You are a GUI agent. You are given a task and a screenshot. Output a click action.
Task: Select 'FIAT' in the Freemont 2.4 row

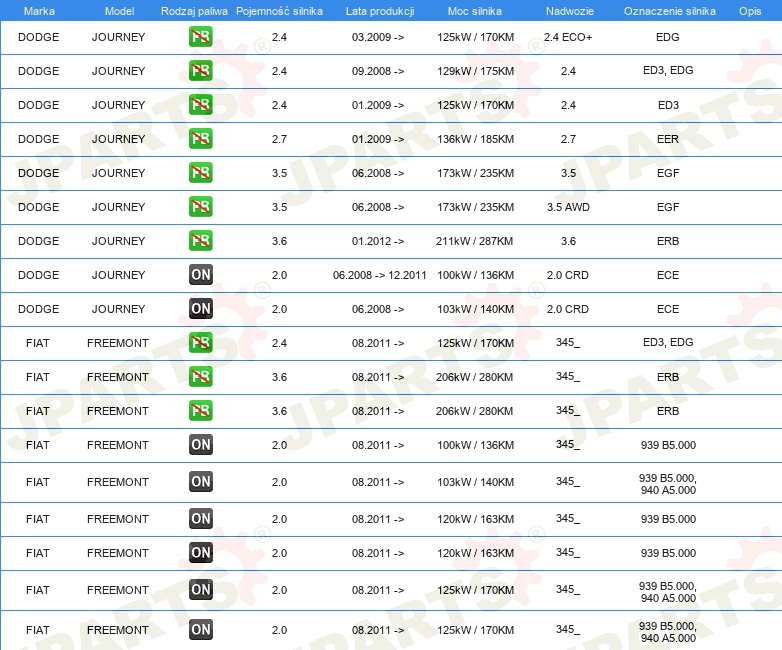pyautogui.click(x=38, y=343)
